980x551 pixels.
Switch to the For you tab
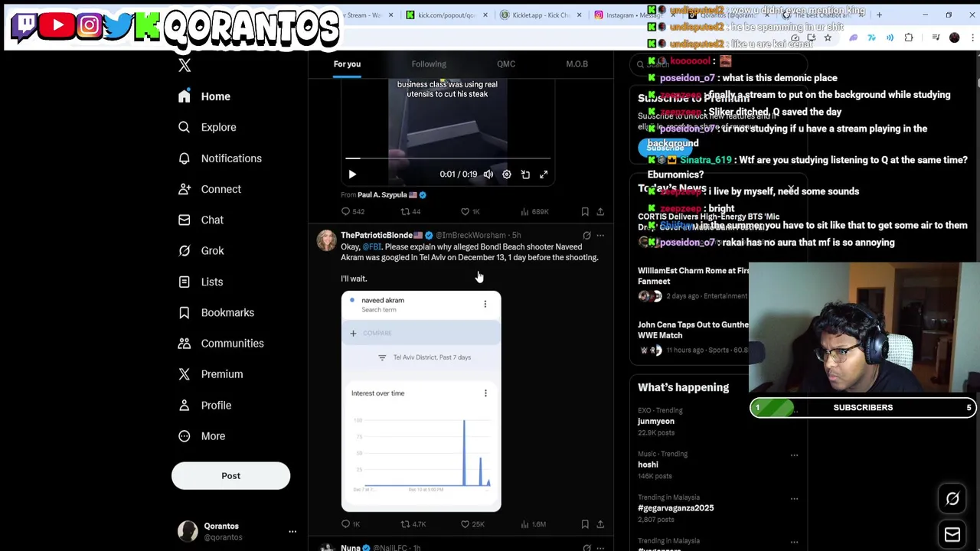click(x=347, y=64)
